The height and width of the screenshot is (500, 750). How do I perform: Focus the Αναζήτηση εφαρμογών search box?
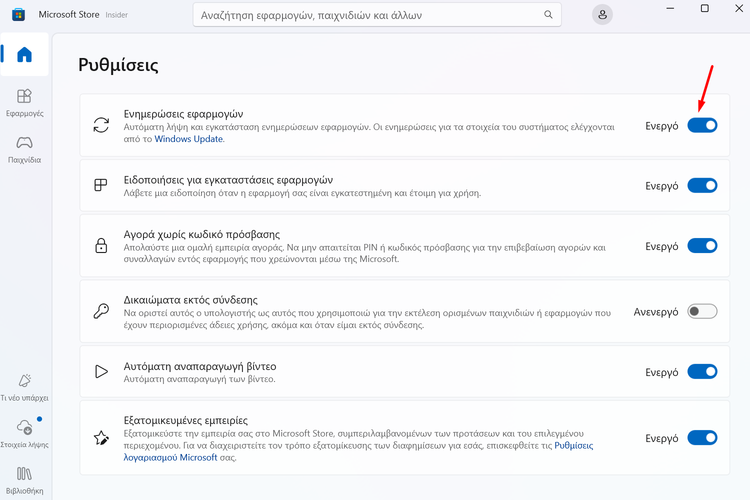pyautogui.click(x=377, y=15)
